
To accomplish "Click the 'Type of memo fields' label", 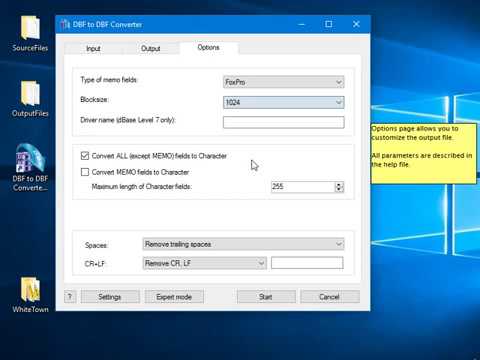I will pyautogui.click(x=109, y=80).
